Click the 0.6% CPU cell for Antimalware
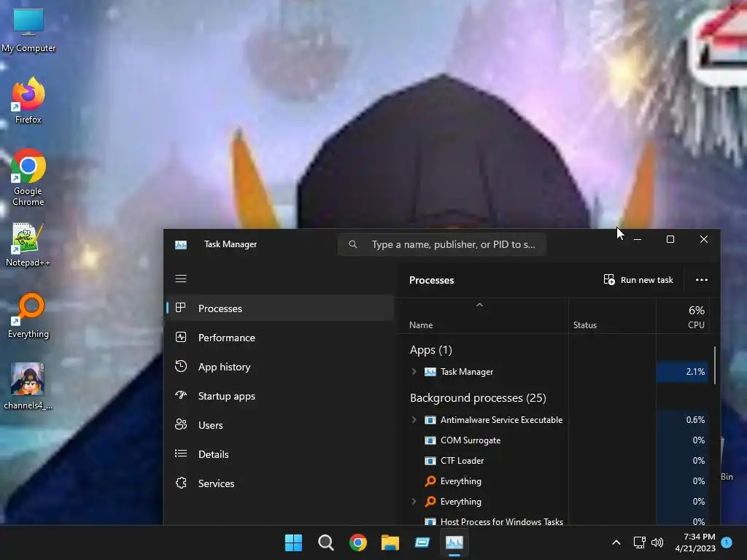 [x=683, y=419]
